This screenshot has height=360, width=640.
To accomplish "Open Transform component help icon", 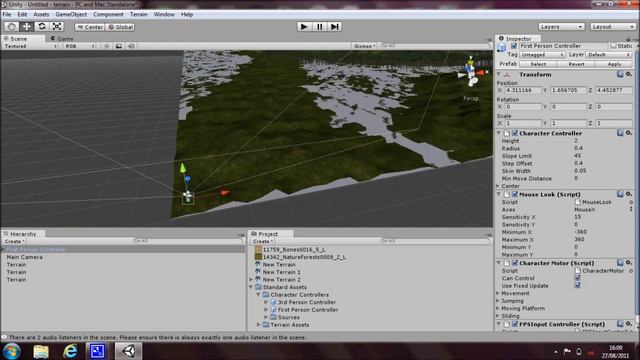I will tap(620, 74).
